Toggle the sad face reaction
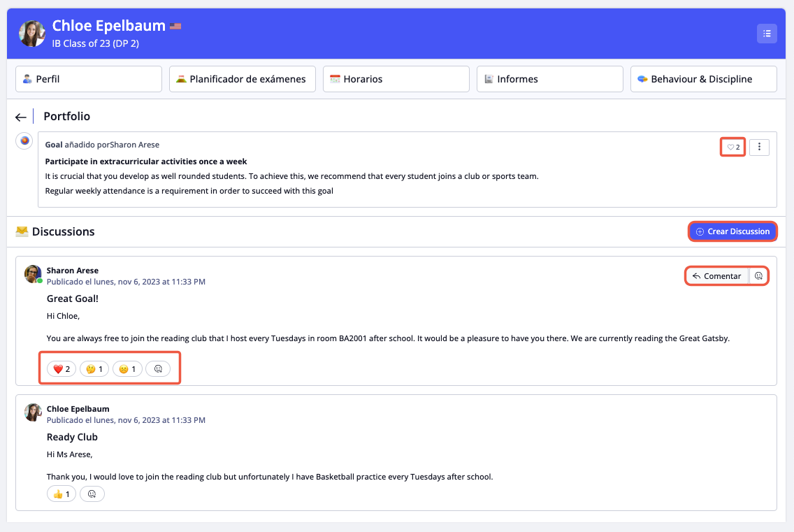The height and width of the screenshot is (532, 794). 127,369
